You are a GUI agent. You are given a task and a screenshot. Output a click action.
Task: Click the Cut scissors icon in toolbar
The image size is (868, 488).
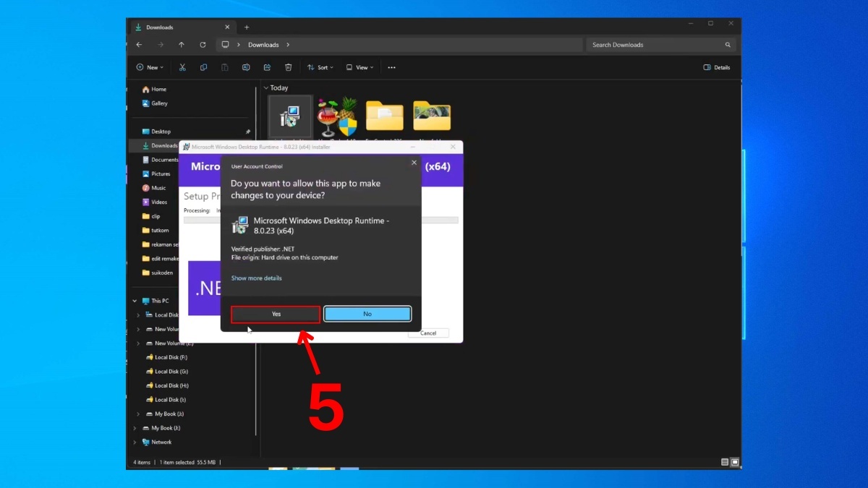click(x=182, y=67)
